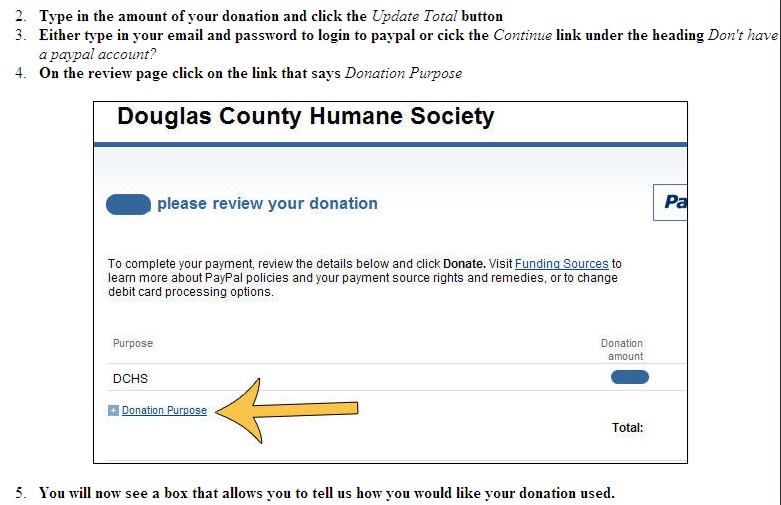Click the large yellow arrow graphic
This screenshot has height=505, width=781.
coord(290,409)
